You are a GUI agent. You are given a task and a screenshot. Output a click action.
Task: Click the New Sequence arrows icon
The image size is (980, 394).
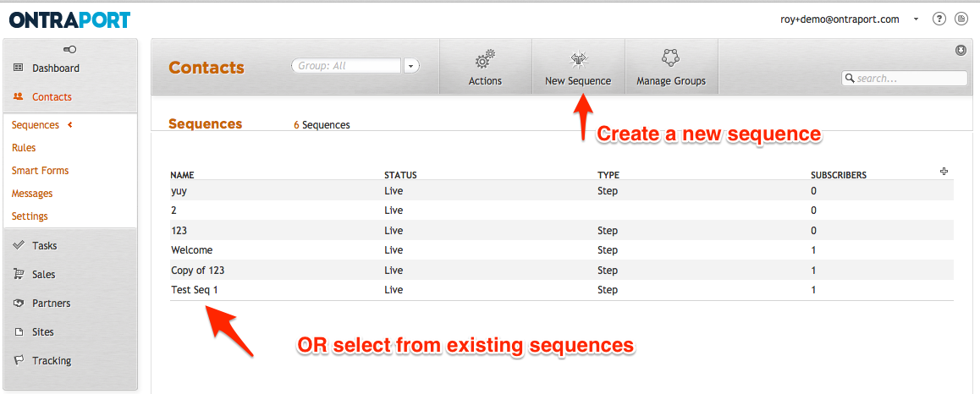(578, 59)
